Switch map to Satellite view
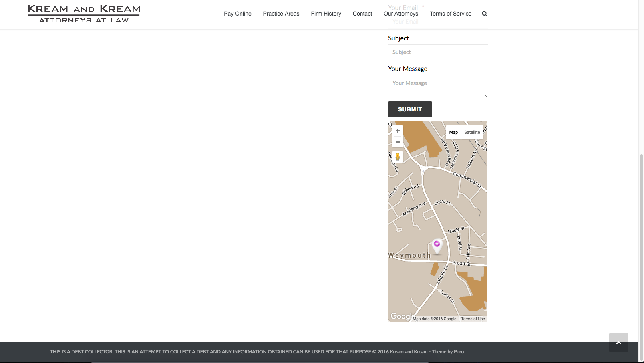 472,132
